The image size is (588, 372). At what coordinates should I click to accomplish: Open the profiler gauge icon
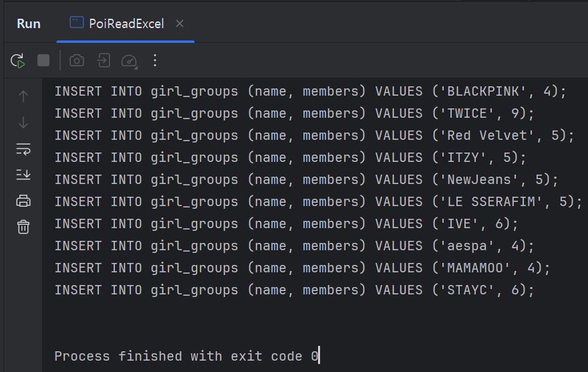tap(130, 61)
